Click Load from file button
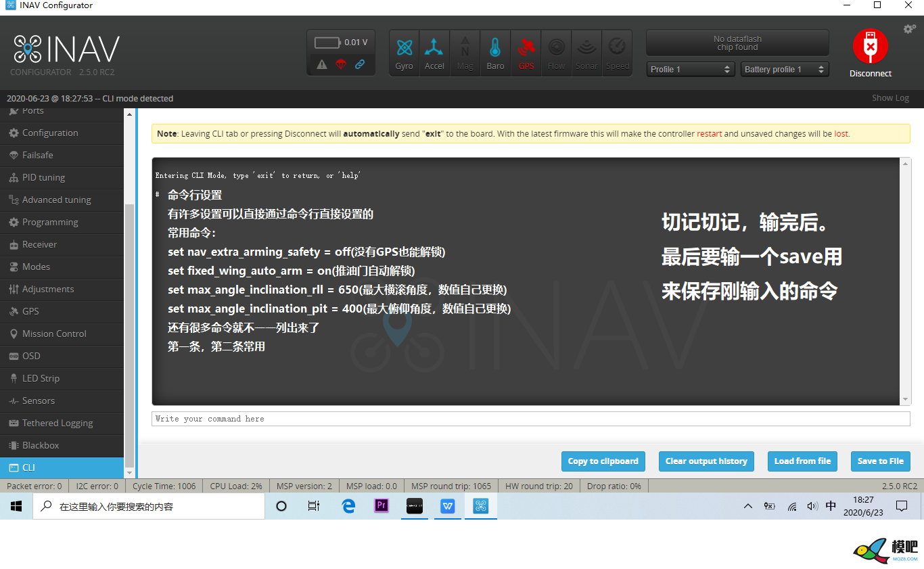The width and height of the screenshot is (924, 569). pyautogui.click(x=802, y=461)
